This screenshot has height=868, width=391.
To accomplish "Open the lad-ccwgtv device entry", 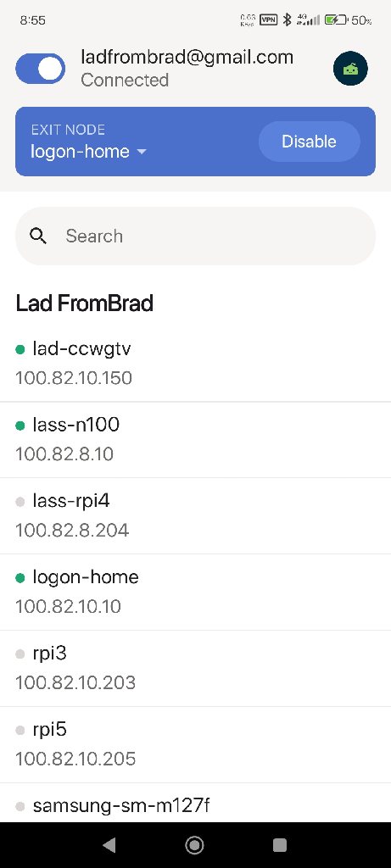I will [195, 364].
